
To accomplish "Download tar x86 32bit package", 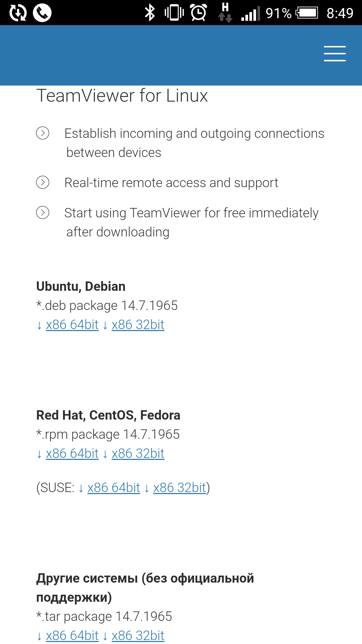I will point(138,636).
